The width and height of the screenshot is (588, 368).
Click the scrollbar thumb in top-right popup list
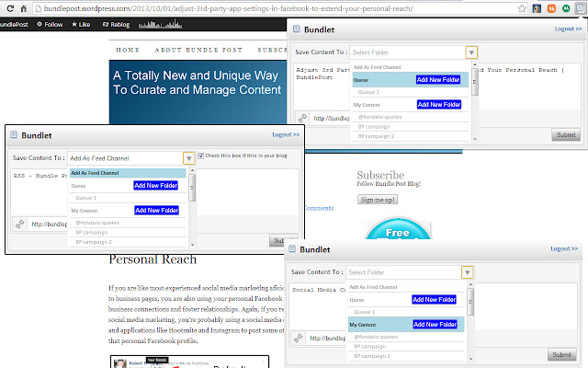(475, 82)
